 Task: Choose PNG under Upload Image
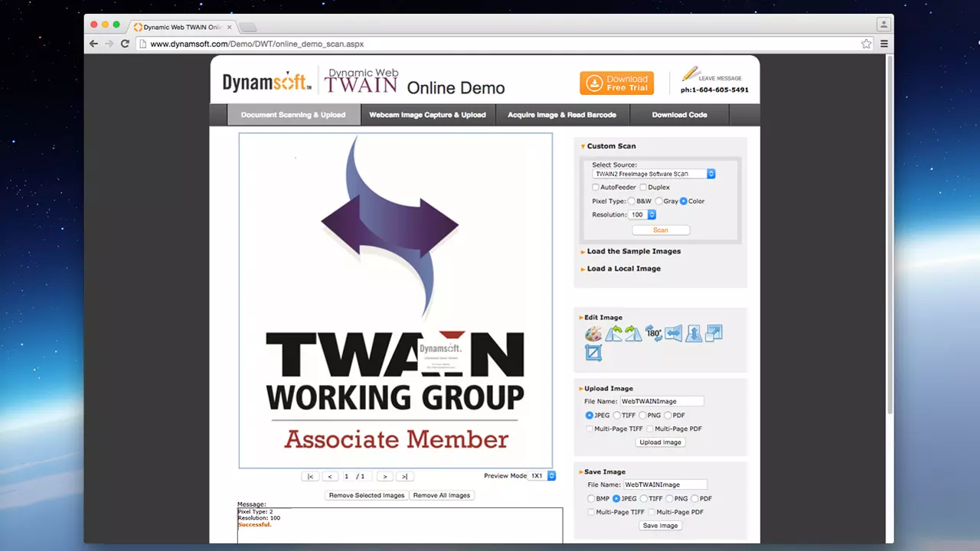(x=642, y=416)
